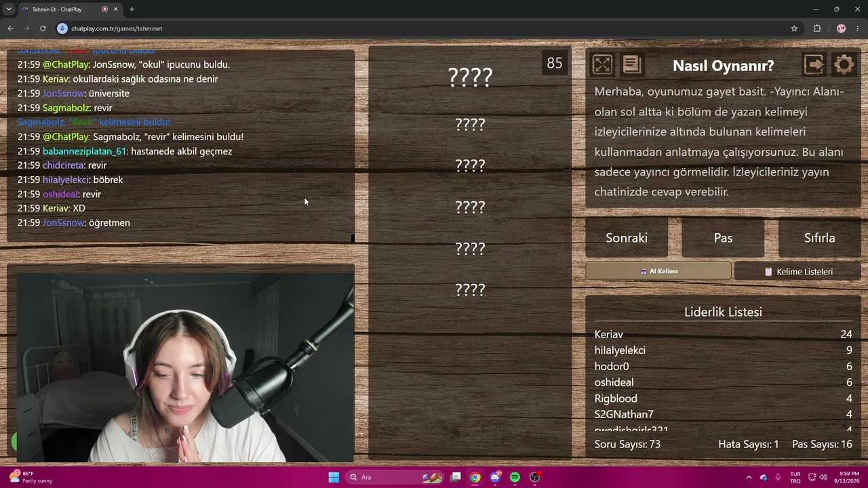The width and height of the screenshot is (868, 488).
Task: Open the tab search dropdown
Action: point(9,9)
